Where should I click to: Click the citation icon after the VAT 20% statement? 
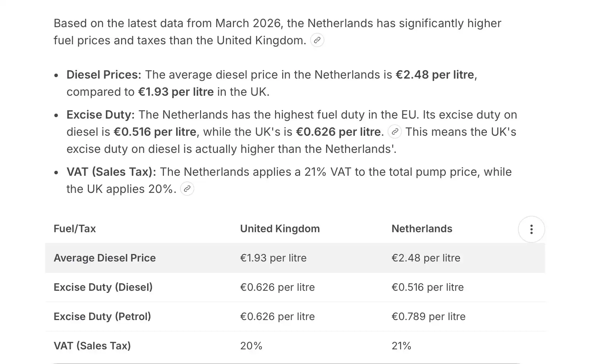[187, 189]
